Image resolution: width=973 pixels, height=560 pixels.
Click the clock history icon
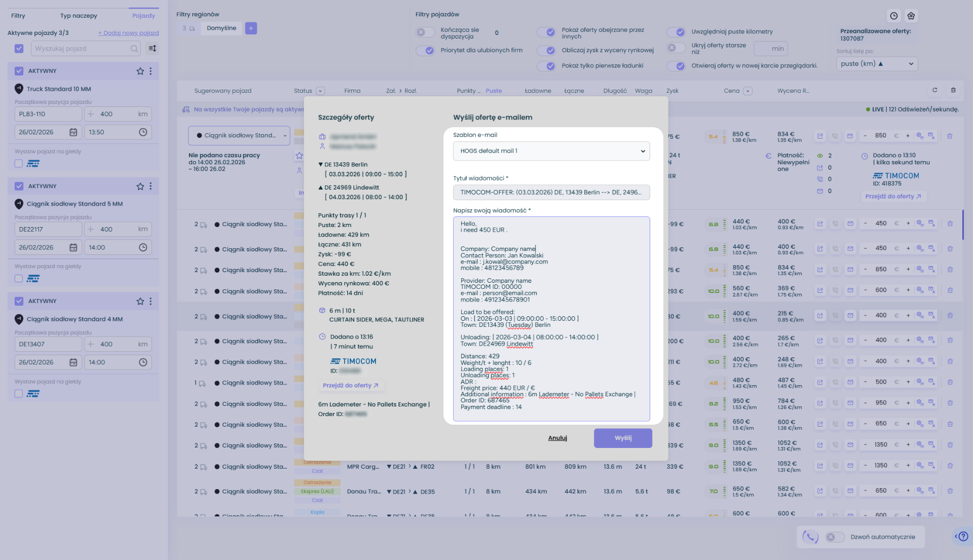[894, 16]
